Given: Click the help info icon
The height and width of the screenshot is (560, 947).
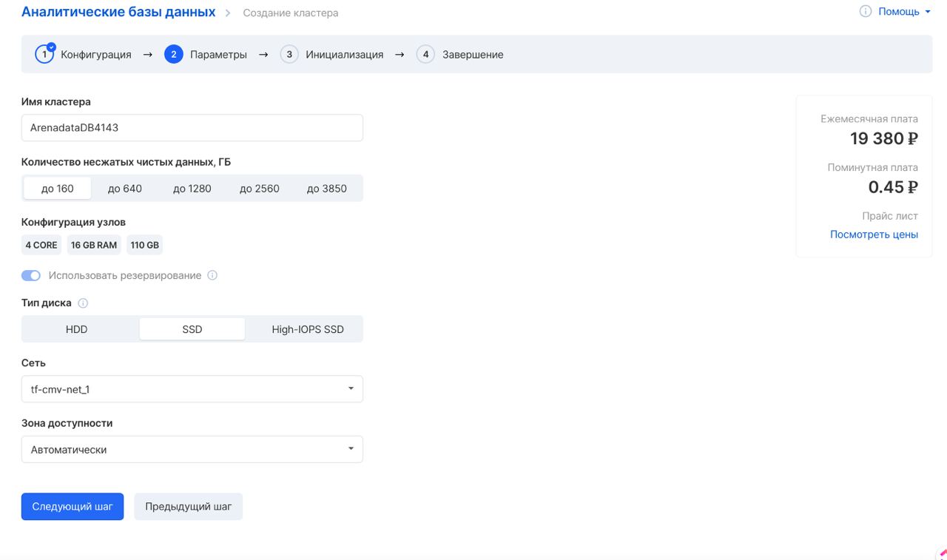Looking at the screenshot, I should click(865, 12).
